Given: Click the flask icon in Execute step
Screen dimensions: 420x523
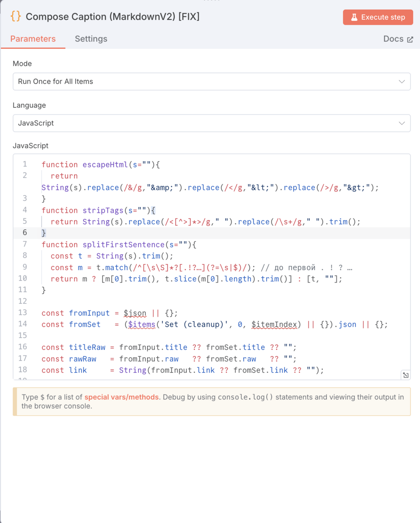Looking at the screenshot, I should (x=354, y=17).
